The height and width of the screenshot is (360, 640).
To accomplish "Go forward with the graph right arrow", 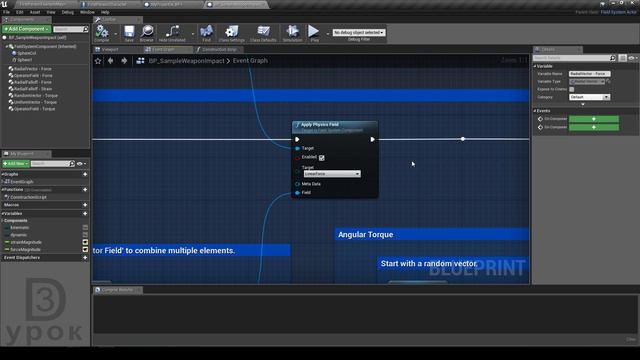I will click(x=124, y=61).
